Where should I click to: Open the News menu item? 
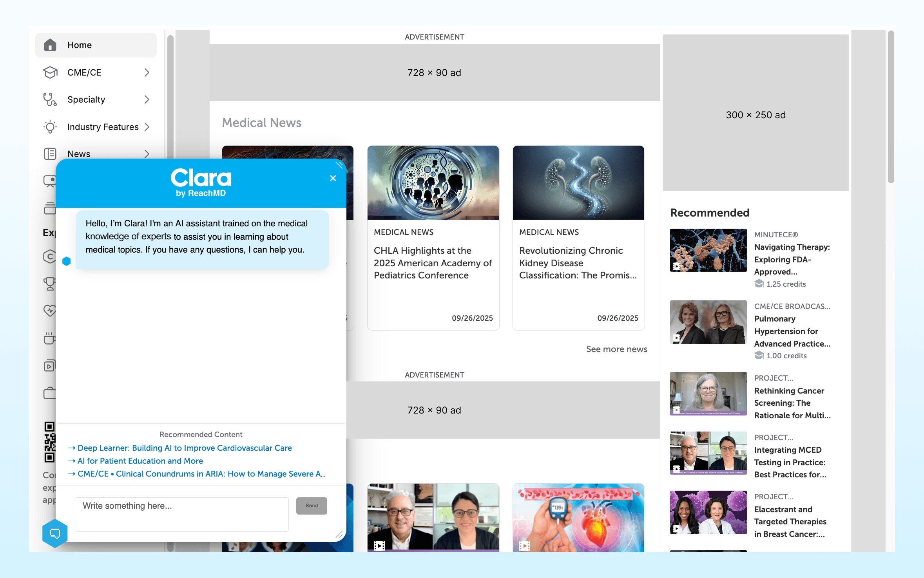(79, 154)
